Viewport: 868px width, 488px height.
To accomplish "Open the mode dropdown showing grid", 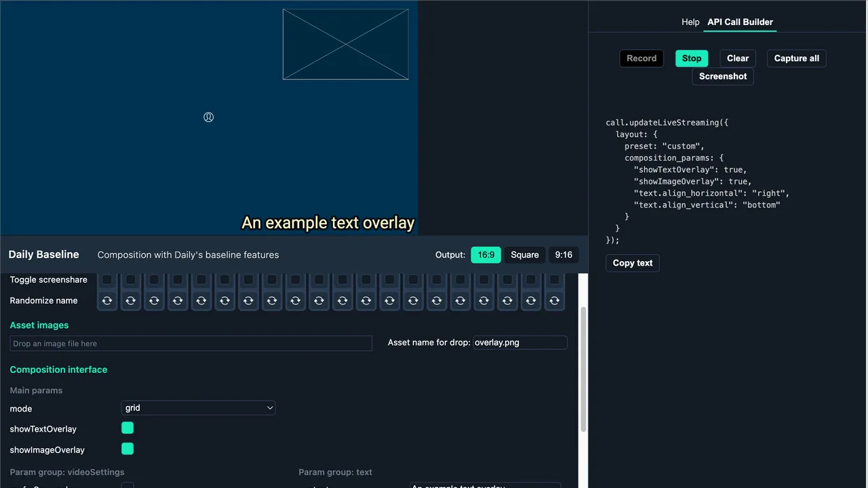I will pos(198,408).
